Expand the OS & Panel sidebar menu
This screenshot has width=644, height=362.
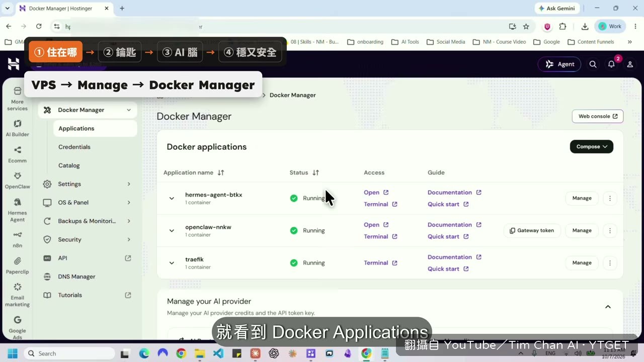(88, 203)
